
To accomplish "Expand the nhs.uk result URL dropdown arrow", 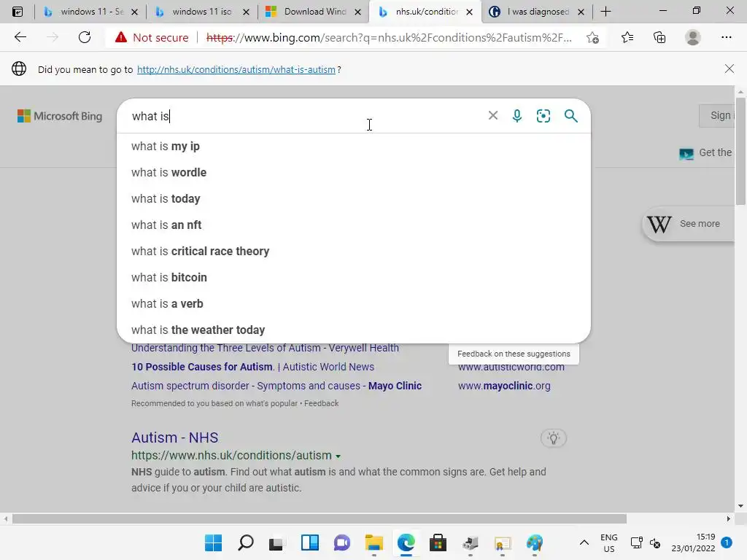I will pyautogui.click(x=338, y=456).
